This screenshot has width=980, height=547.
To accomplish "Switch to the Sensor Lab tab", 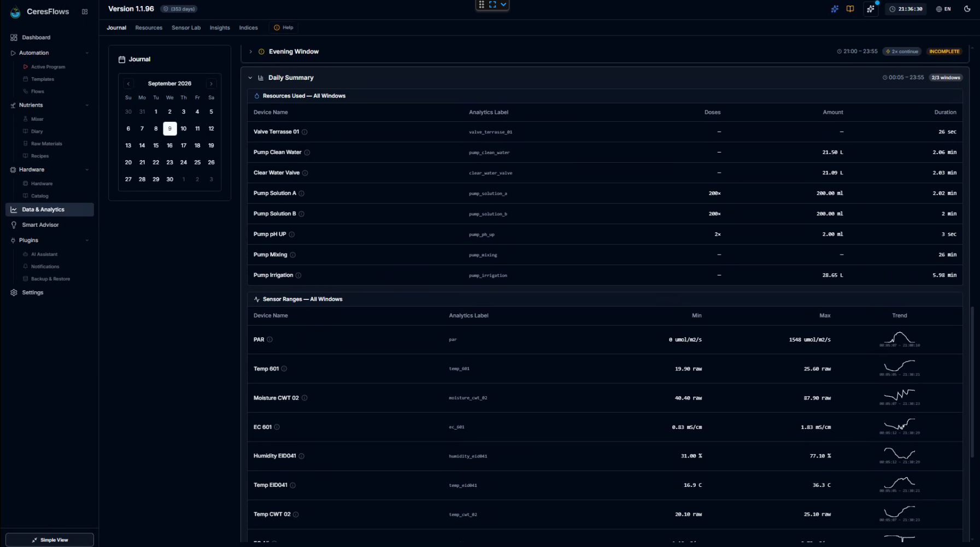I will [x=186, y=28].
